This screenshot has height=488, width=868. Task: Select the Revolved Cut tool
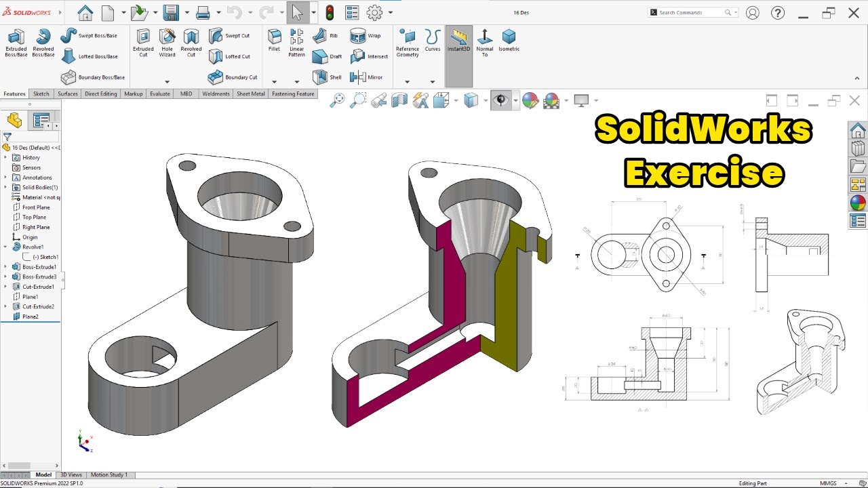click(x=191, y=43)
